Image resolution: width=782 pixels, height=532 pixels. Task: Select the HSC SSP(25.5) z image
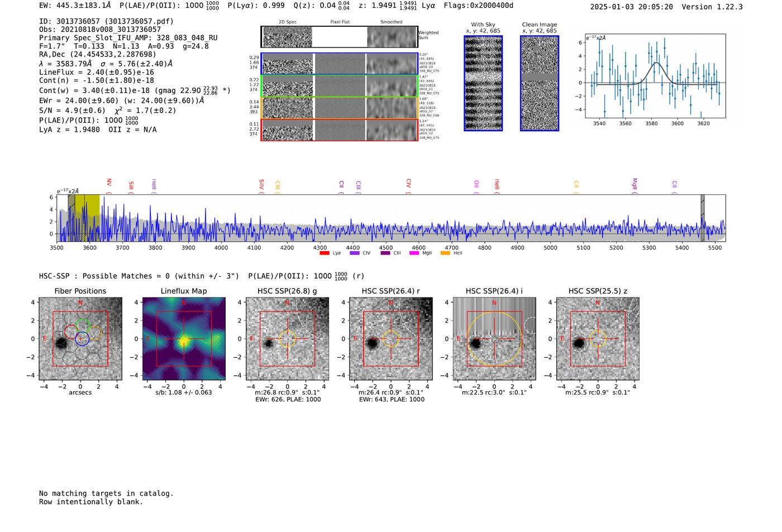pyautogui.click(x=598, y=339)
